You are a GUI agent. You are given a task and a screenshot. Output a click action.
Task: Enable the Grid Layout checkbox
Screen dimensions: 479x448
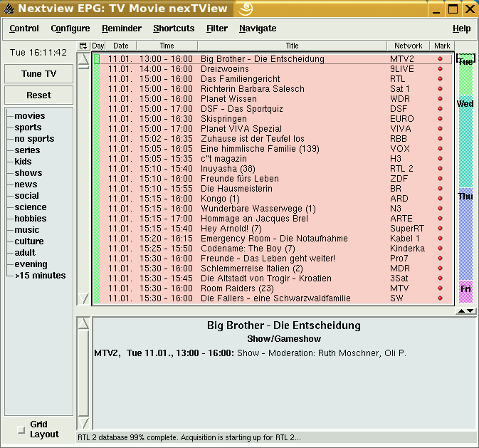pyautogui.click(x=21, y=429)
